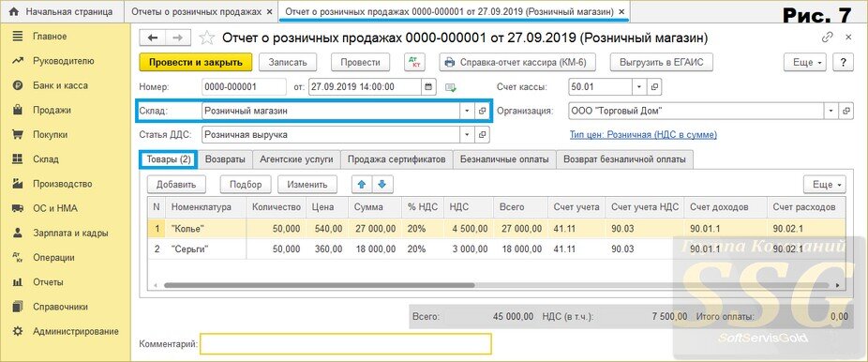Expand the Склад dropdown list
The image size is (868, 362).
click(467, 111)
